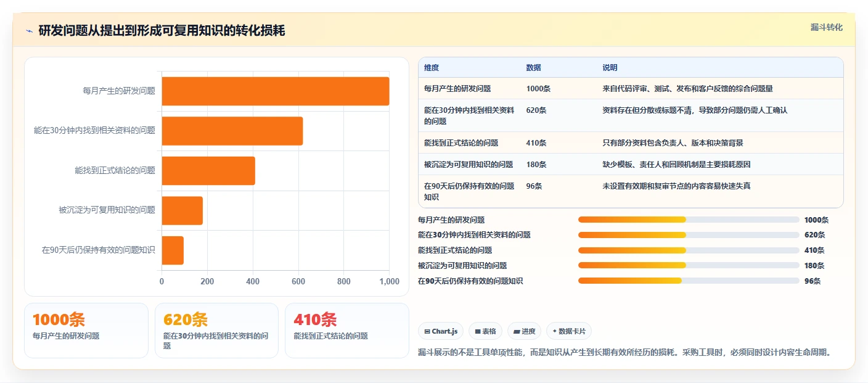Click table cell 在90天后仍保持有效的问题知识
The width and height of the screenshot is (868, 383).
[x=469, y=191]
